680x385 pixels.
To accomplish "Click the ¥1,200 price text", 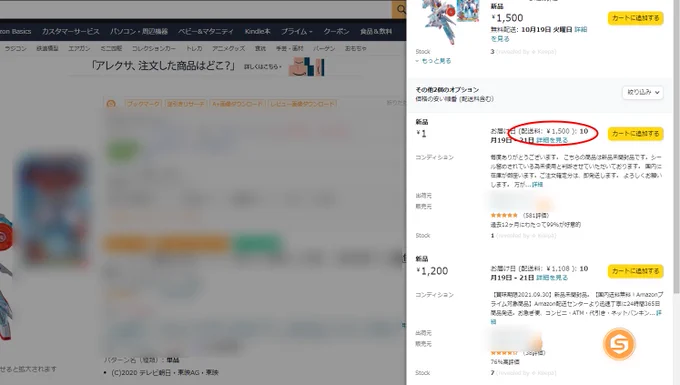I will click(x=432, y=271).
